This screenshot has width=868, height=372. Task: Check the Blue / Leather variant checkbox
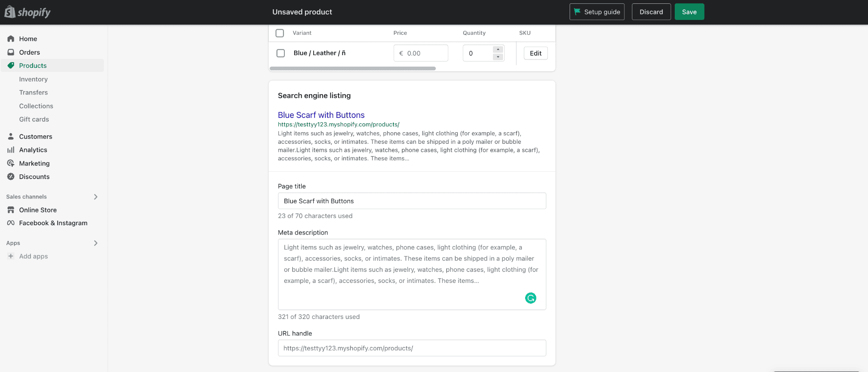281,53
